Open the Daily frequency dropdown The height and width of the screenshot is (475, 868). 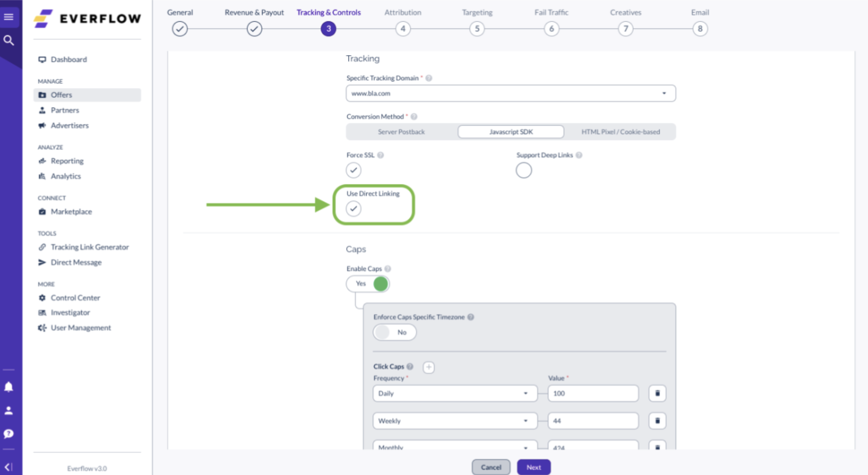point(455,393)
